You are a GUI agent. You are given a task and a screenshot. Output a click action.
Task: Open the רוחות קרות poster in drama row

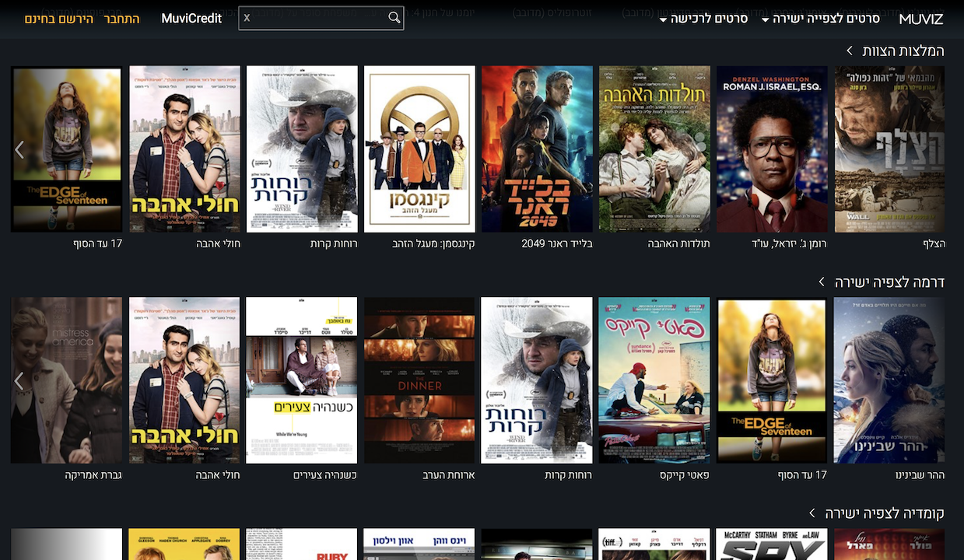pyautogui.click(x=537, y=380)
